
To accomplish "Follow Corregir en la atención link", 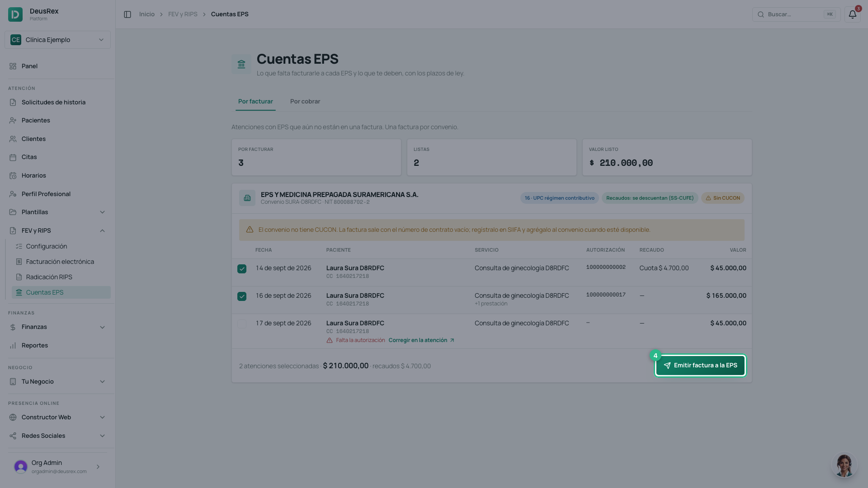I will coord(421,340).
